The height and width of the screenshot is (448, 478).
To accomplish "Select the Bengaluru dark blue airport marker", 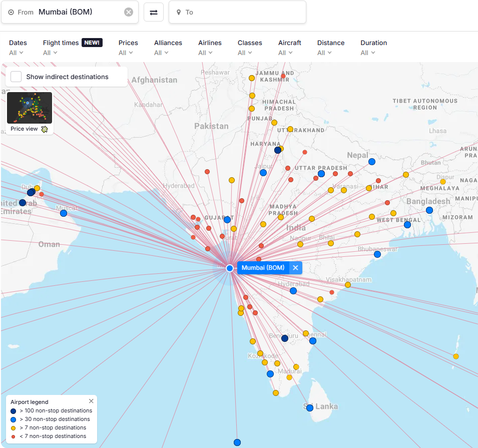I will tap(285, 338).
